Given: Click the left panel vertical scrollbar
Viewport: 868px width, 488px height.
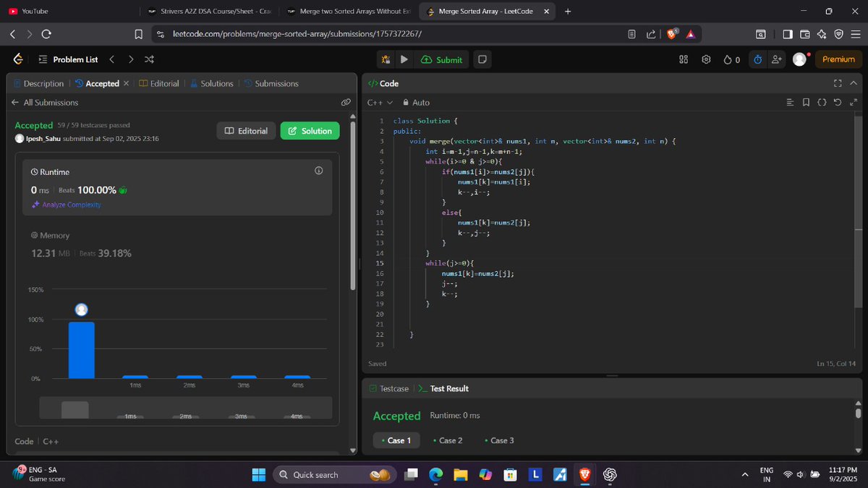Looking at the screenshot, I should point(353,206).
